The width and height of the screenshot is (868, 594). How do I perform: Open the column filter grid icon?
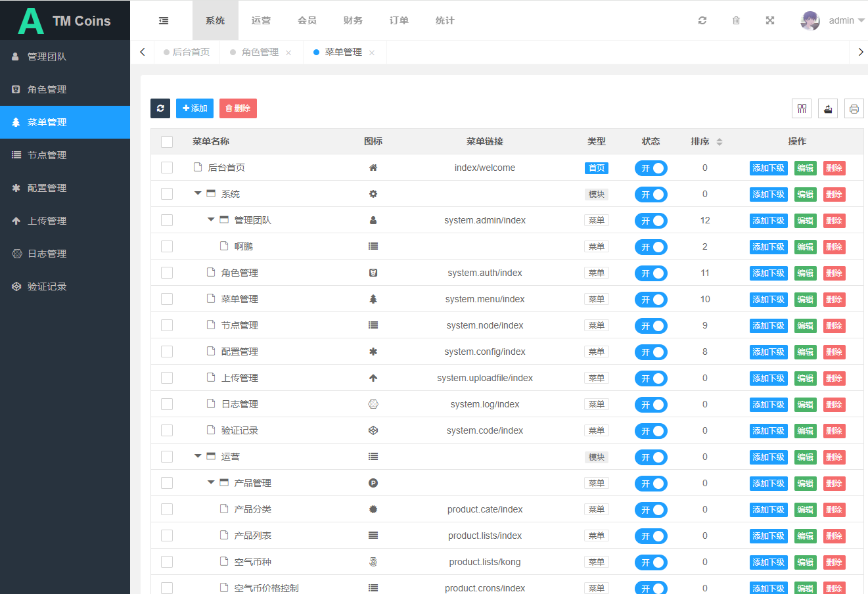pyautogui.click(x=802, y=109)
